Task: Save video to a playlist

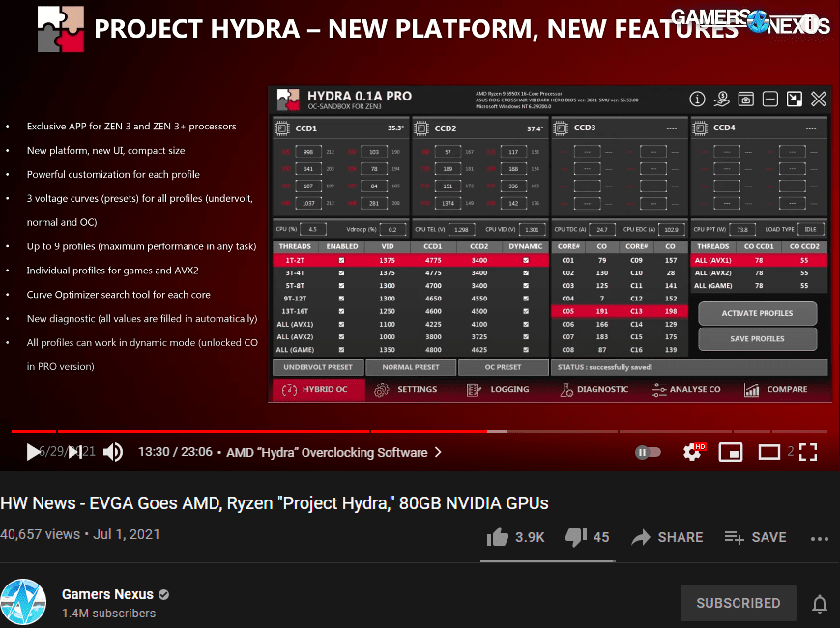Action: (755, 537)
